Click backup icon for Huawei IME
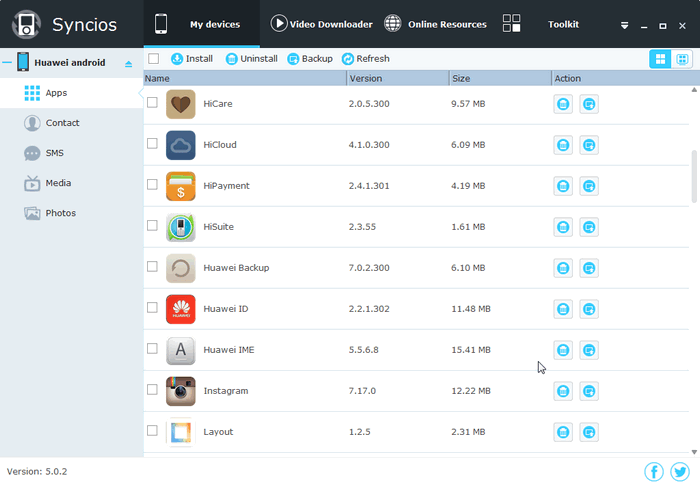This screenshot has width=700, height=487. pyautogui.click(x=589, y=350)
